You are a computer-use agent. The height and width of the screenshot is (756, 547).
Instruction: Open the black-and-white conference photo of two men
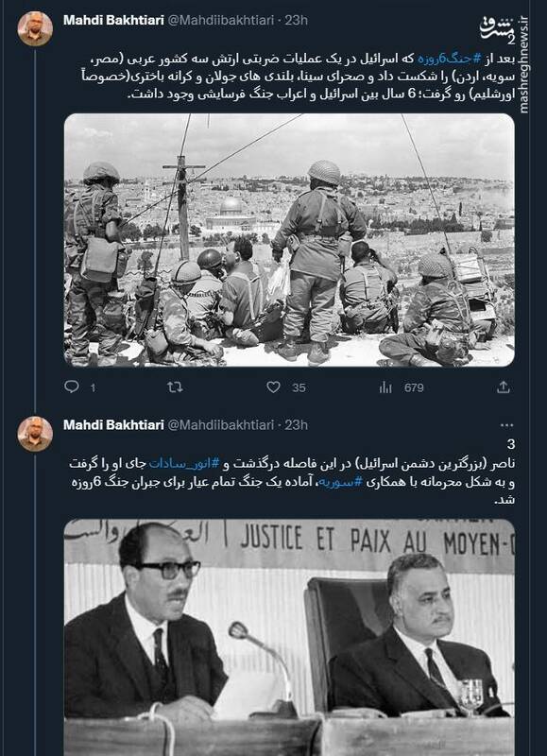coord(289,637)
